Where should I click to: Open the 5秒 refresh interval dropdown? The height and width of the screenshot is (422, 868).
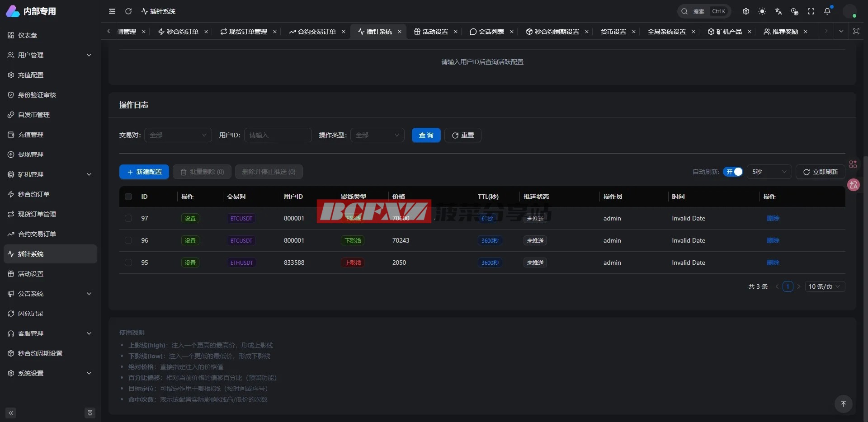click(769, 172)
